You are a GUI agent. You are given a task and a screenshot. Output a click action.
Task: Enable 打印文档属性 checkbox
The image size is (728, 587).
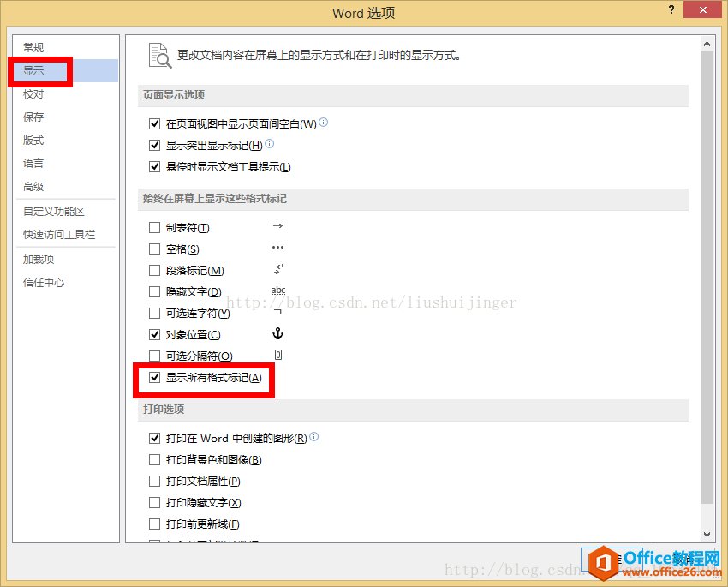(x=155, y=481)
